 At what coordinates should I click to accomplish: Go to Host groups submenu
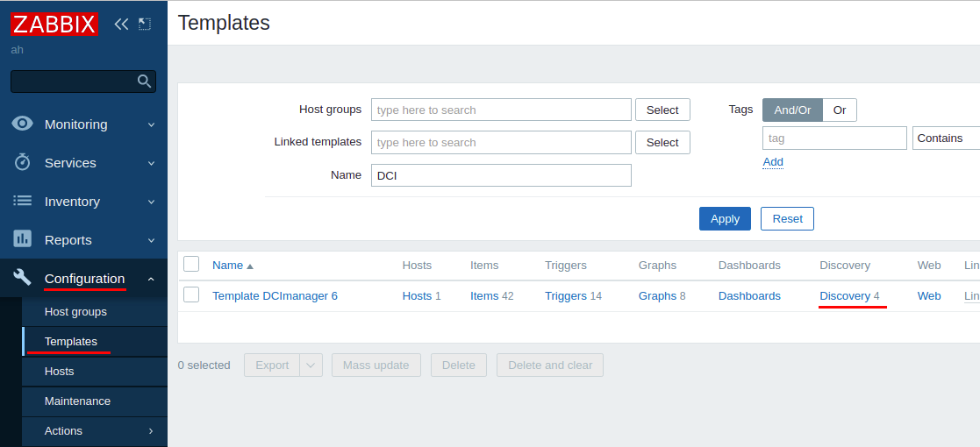click(95, 311)
